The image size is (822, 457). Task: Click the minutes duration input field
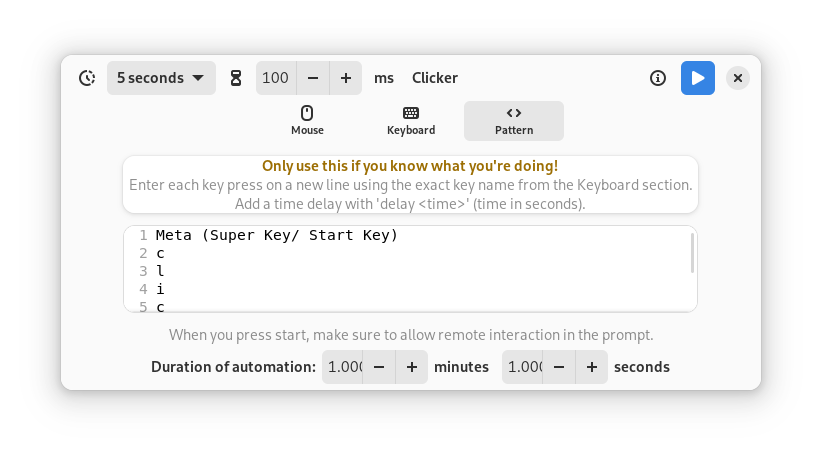[344, 367]
